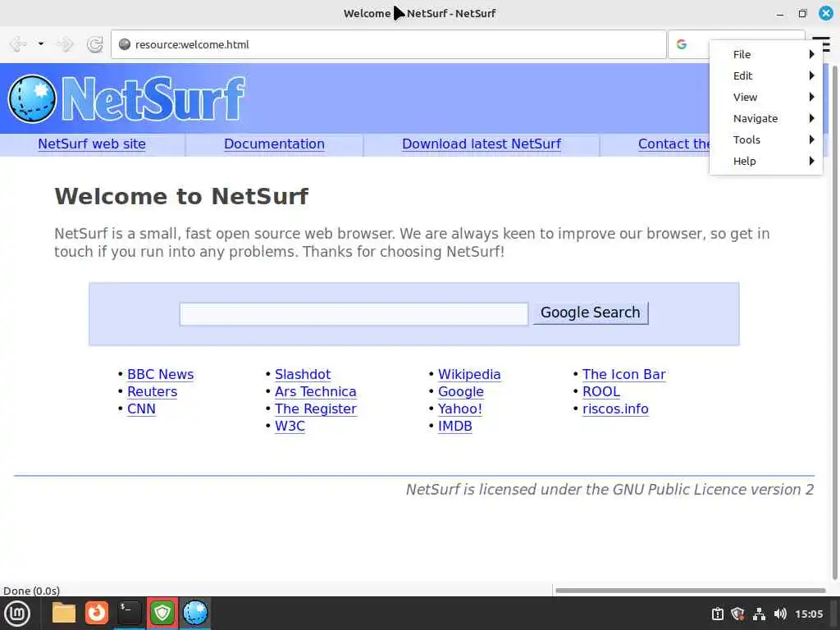Open The Icon Bar link
The image size is (840, 630).
(624, 374)
